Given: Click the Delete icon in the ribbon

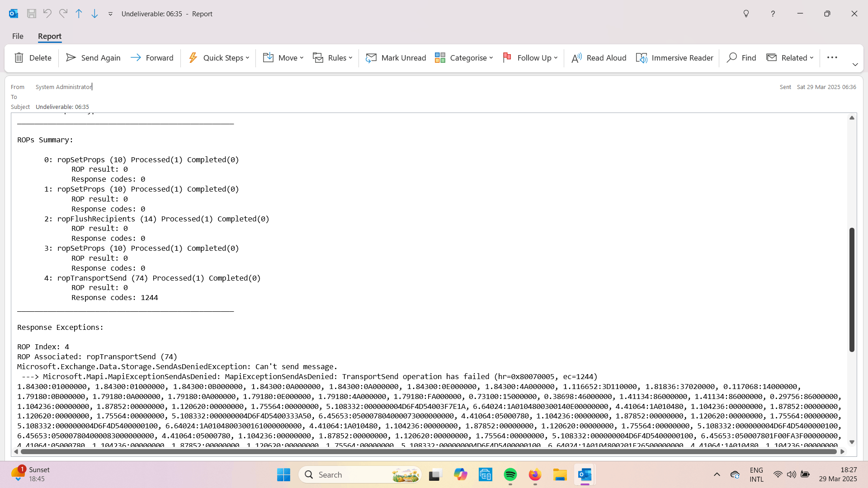Looking at the screenshot, I should tap(19, 57).
